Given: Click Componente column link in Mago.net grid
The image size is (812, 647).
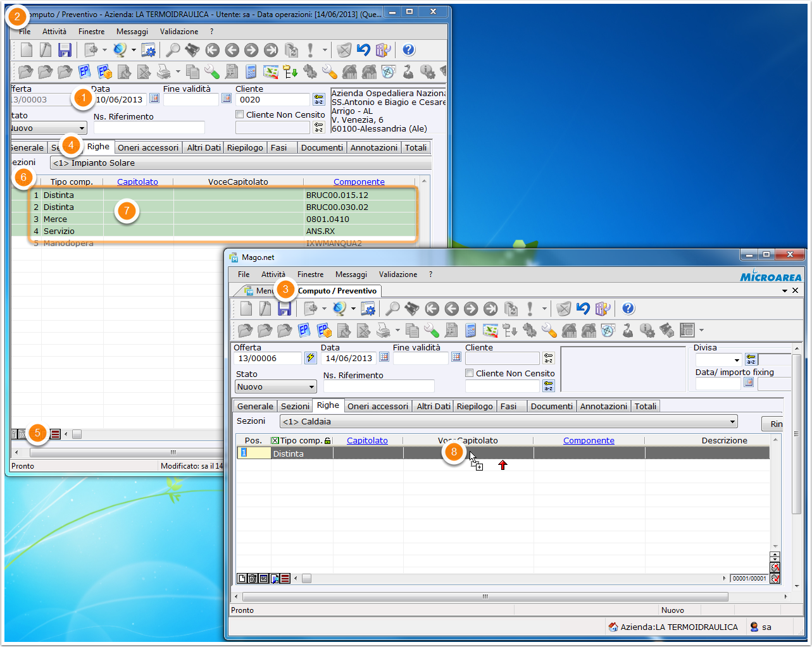Looking at the screenshot, I should click(589, 440).
